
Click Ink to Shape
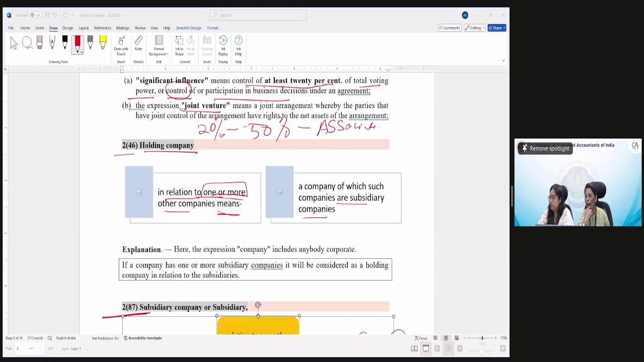(179, 46)
